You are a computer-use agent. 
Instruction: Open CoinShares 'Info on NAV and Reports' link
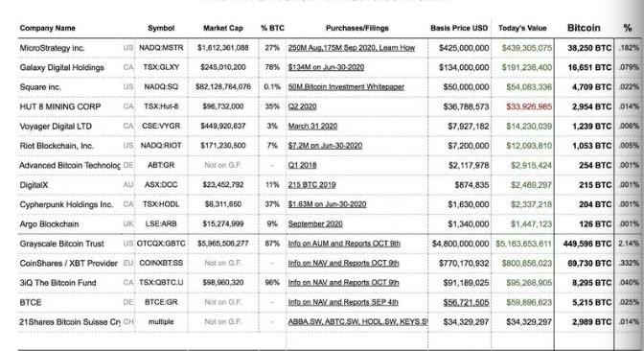[343, 263]
